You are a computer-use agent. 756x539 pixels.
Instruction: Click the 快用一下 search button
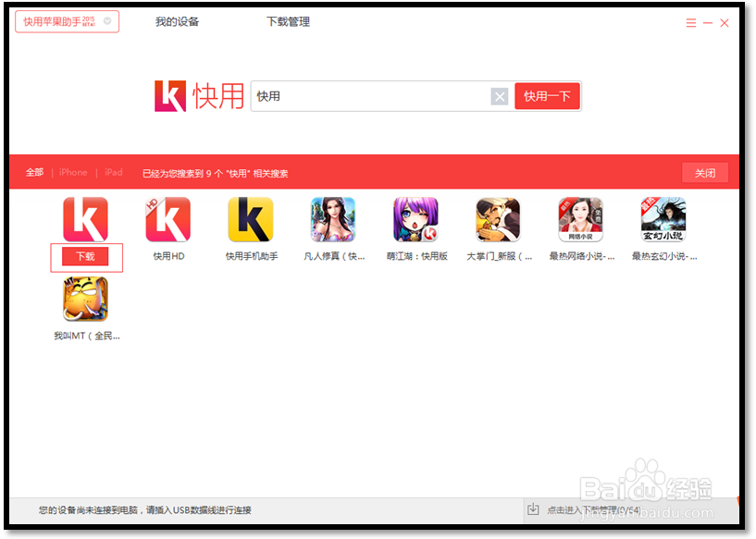(x=547, y=94)
